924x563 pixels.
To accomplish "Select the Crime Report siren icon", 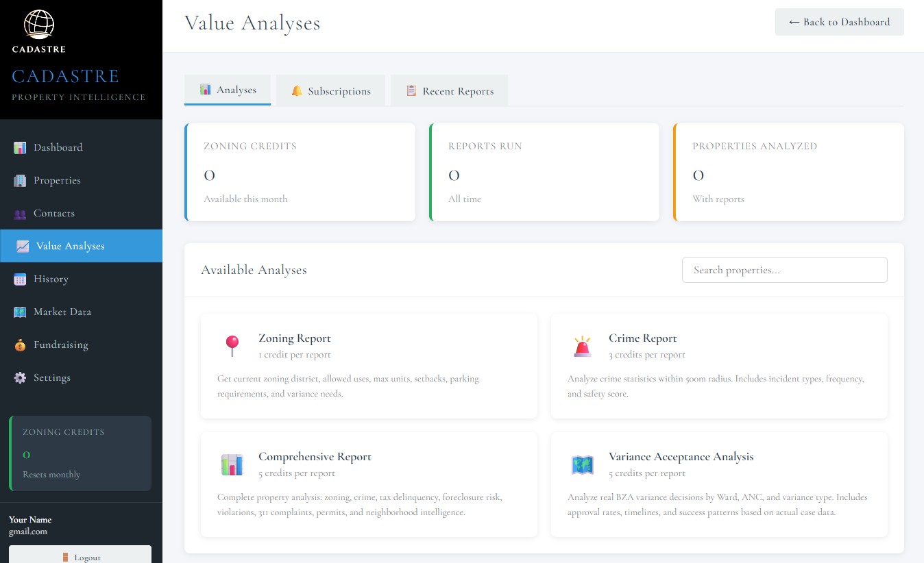I will click(583, 346).
